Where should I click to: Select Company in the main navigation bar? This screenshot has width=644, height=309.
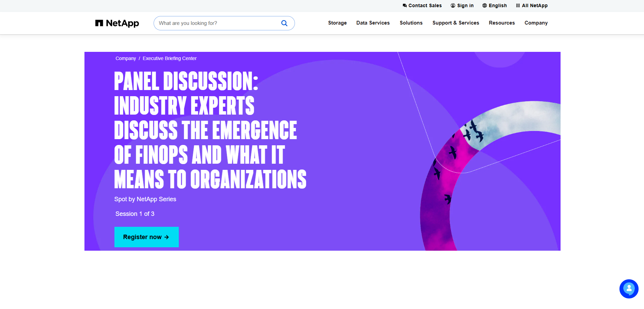536,23
